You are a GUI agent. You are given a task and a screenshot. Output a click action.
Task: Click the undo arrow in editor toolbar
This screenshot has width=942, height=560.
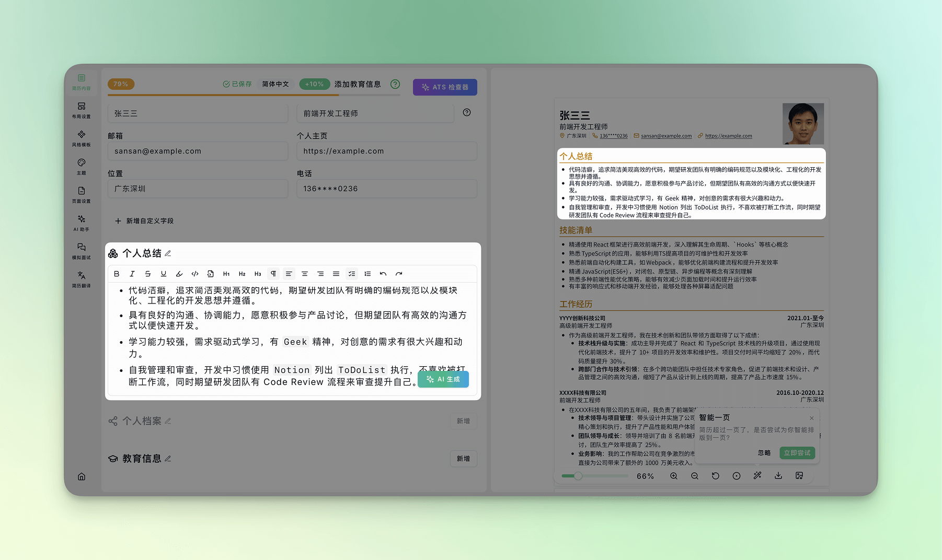coord(383,274)
